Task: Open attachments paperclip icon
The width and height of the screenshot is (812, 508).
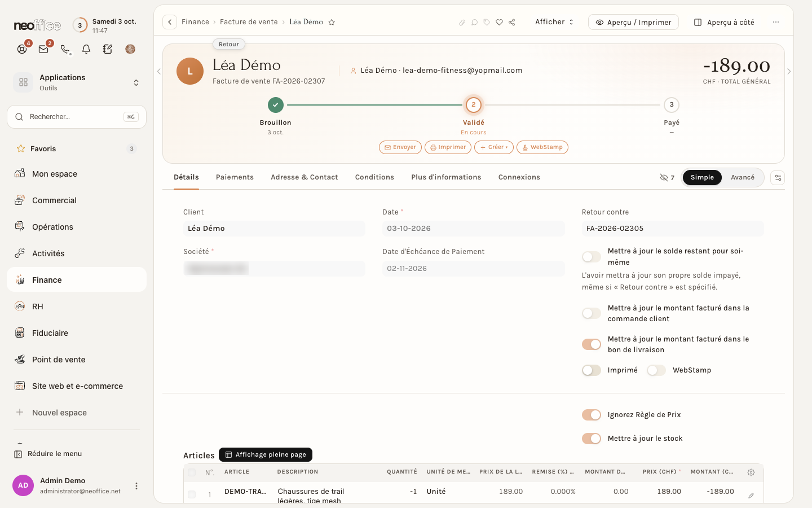Action: coord(462,23)
